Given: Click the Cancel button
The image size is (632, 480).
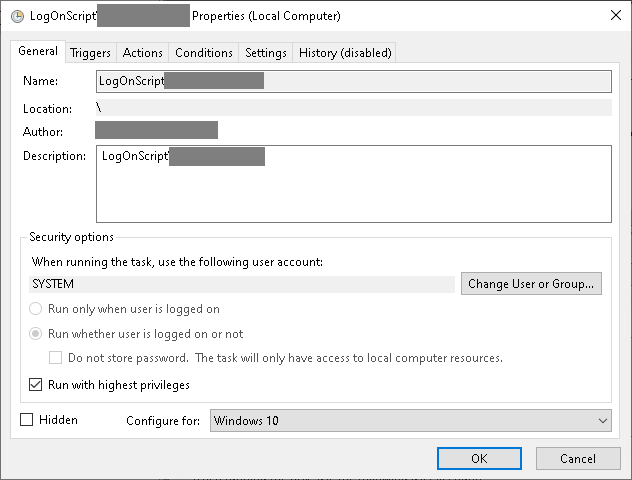Looking at the screenshot, I should tap(578, 458).
